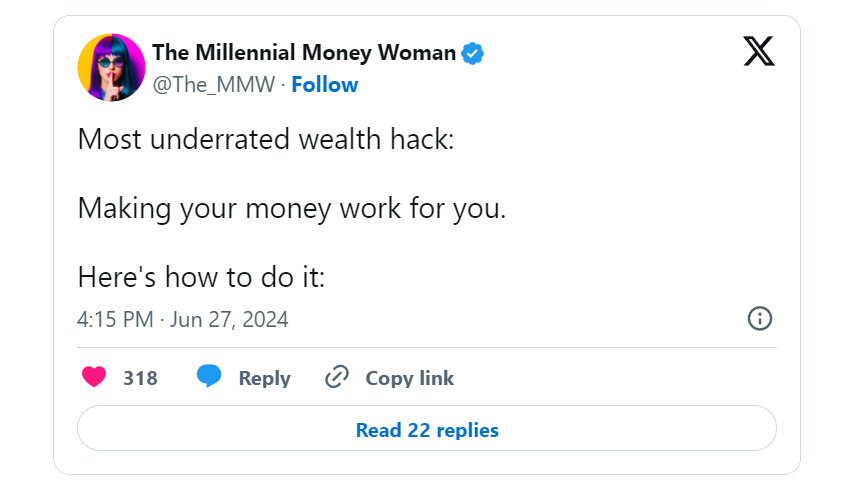Click the horizontal divider above actions

pos(427,347)
